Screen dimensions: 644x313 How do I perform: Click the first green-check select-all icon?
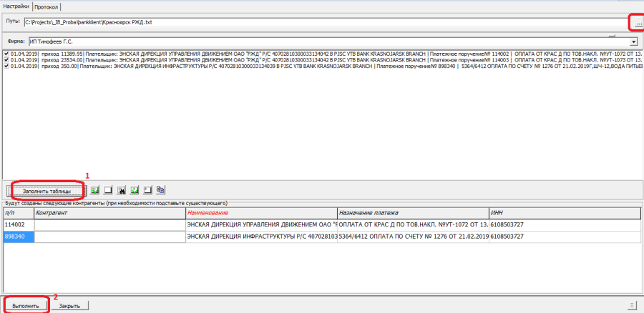tap(94, 191)
